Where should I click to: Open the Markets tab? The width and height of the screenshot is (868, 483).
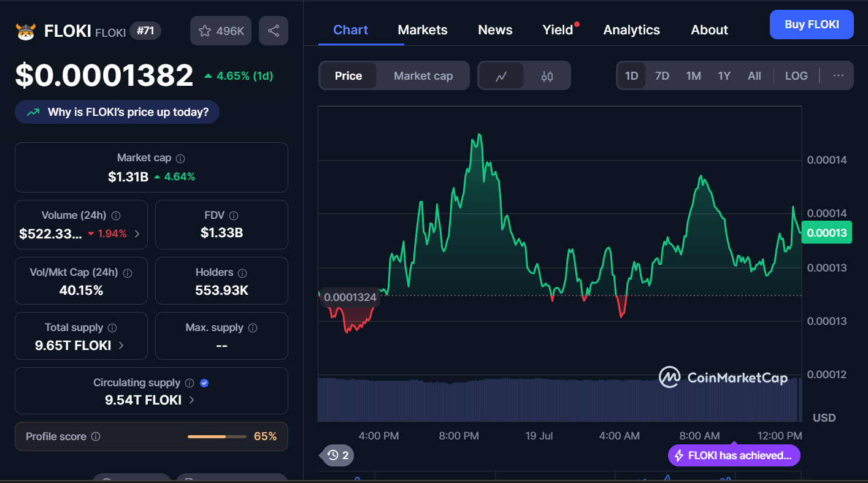click(423, 30)
